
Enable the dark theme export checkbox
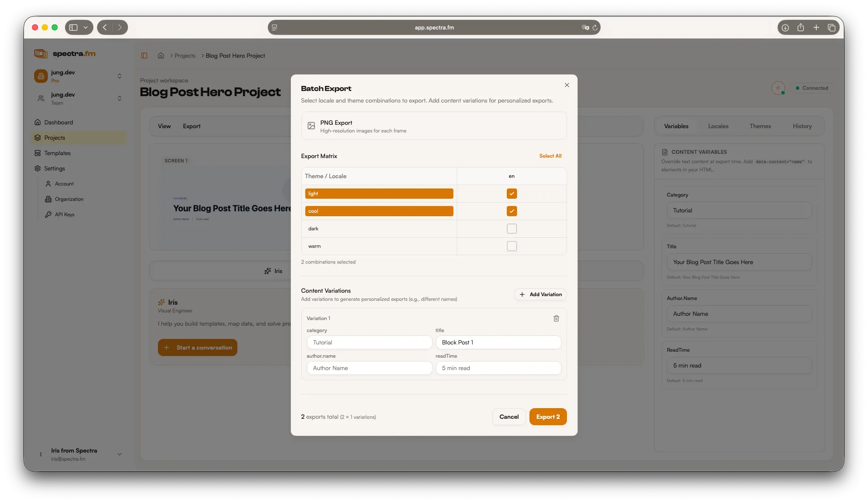pos(511,229)
